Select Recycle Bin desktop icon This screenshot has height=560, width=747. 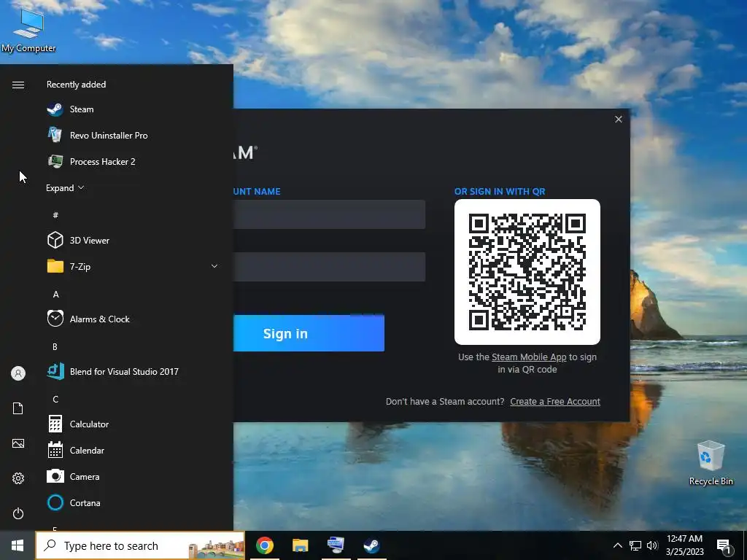coord(711,463)
